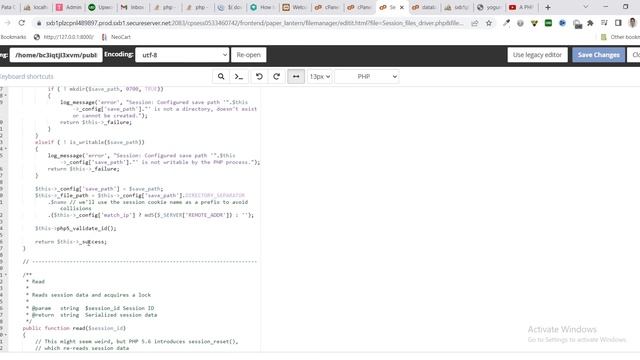This screenshot has height=360, width=640.
Task: Open the Other bookmarks folder
Action: pos(620,37)
